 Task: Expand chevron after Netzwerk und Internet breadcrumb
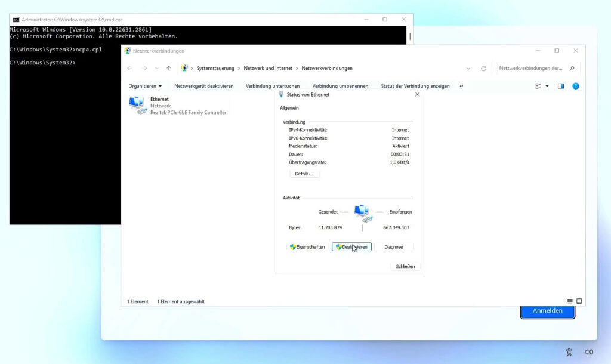297,68
